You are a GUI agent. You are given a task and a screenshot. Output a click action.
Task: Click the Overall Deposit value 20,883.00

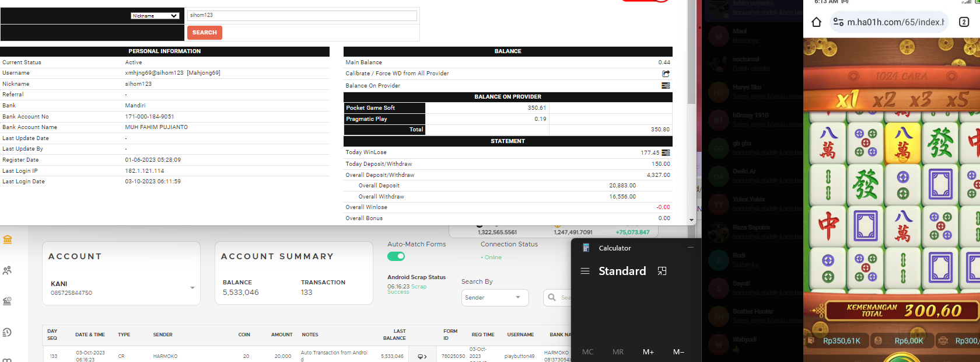coord(622,186)
